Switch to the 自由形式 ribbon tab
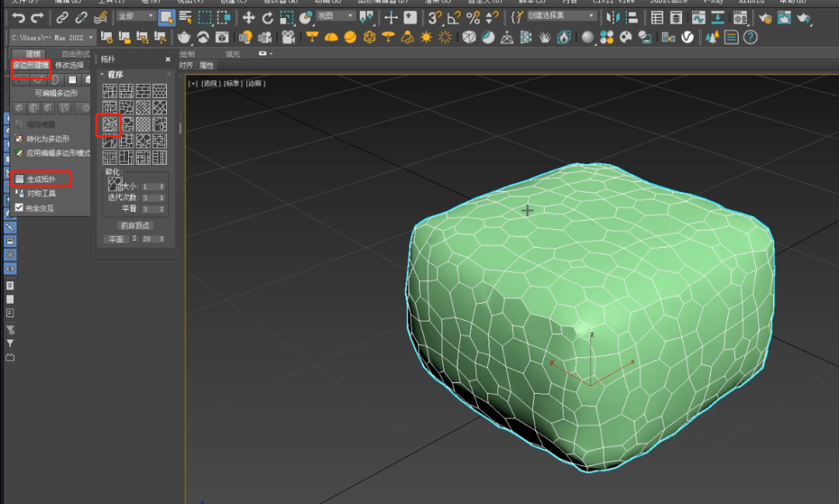839x504 pixels. coord(75,54)
